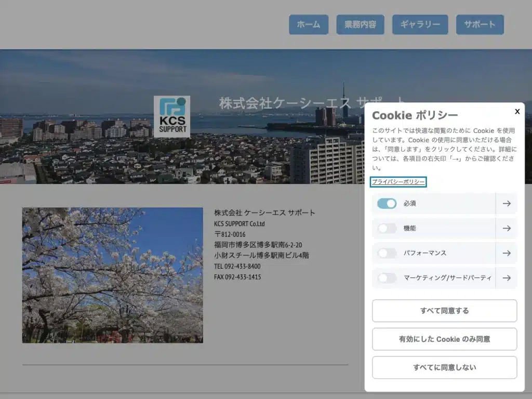Click the Cookie ポリシー heading

click(x=415, y=115)
